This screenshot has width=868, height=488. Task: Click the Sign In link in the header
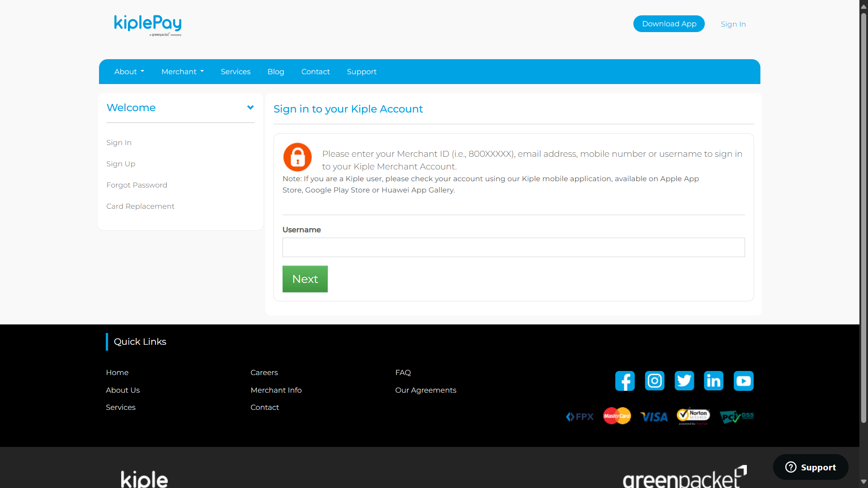click(733, 24)
